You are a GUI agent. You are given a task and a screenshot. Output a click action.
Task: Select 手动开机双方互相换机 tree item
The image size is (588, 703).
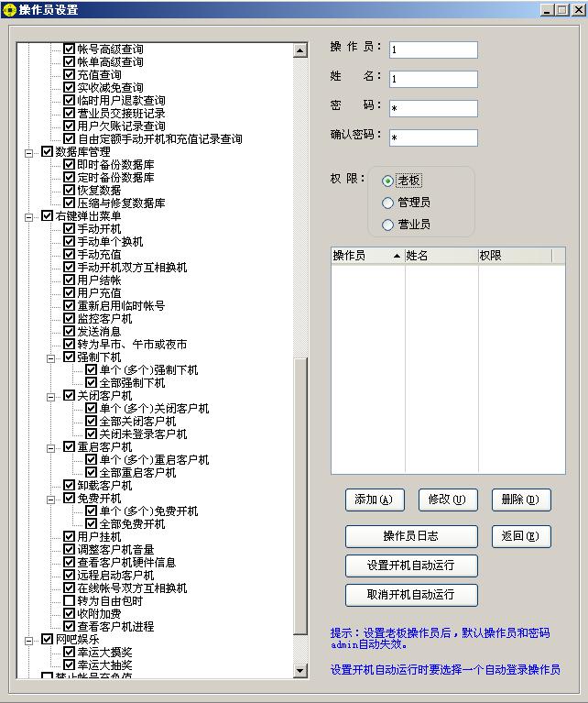coord(132,268)
